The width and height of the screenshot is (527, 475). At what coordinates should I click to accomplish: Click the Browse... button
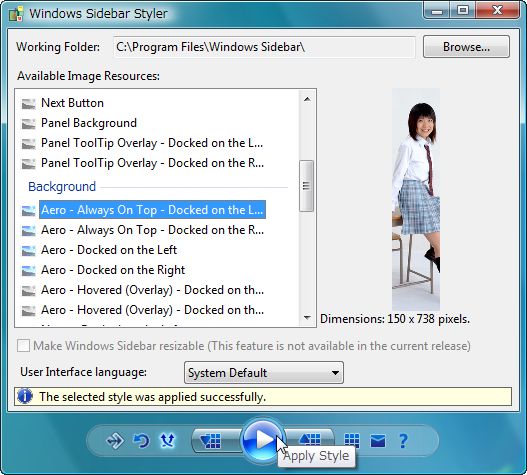pos(466,47)
